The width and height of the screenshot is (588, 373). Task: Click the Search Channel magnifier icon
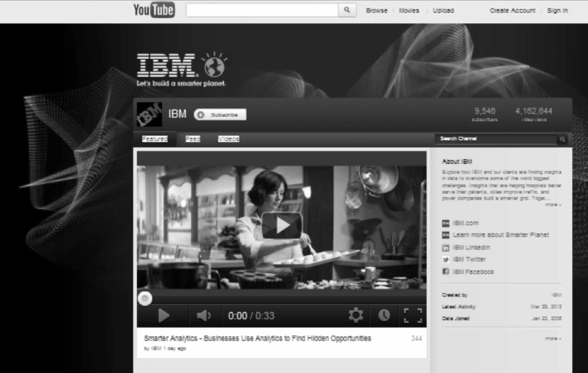[562, 139]
